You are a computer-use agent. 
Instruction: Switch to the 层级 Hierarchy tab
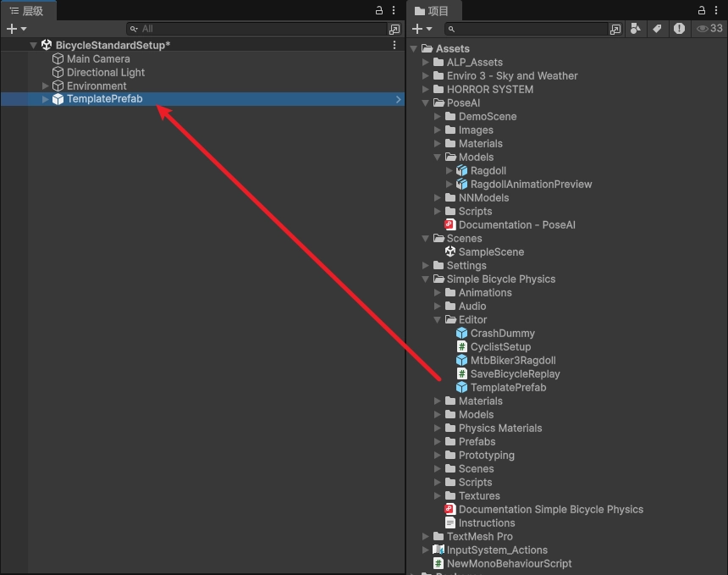[x=27, y=11]
